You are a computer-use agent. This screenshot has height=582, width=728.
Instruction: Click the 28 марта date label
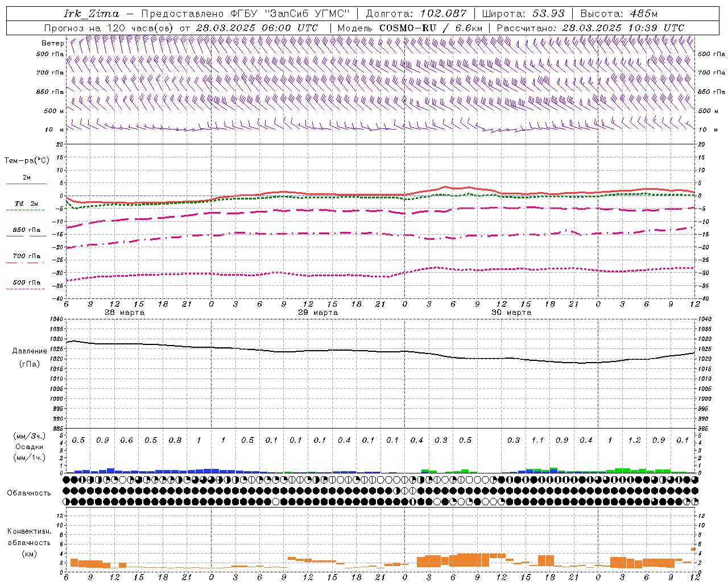click(125, 313)
